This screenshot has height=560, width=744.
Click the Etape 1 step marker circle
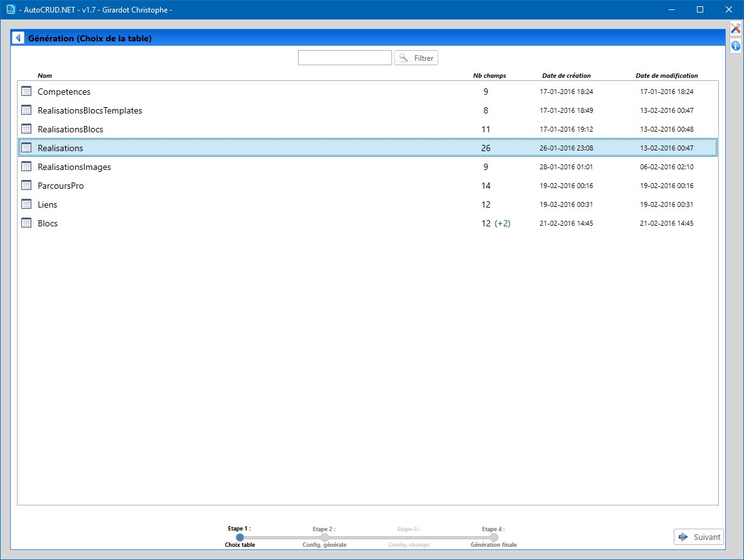(240, 537)
